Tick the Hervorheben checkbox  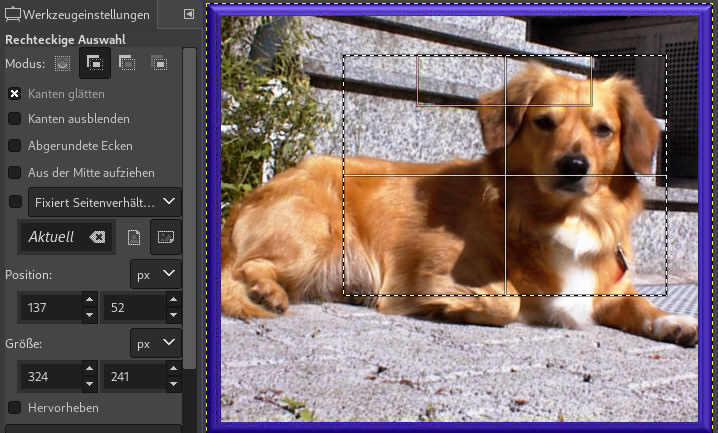15,407
